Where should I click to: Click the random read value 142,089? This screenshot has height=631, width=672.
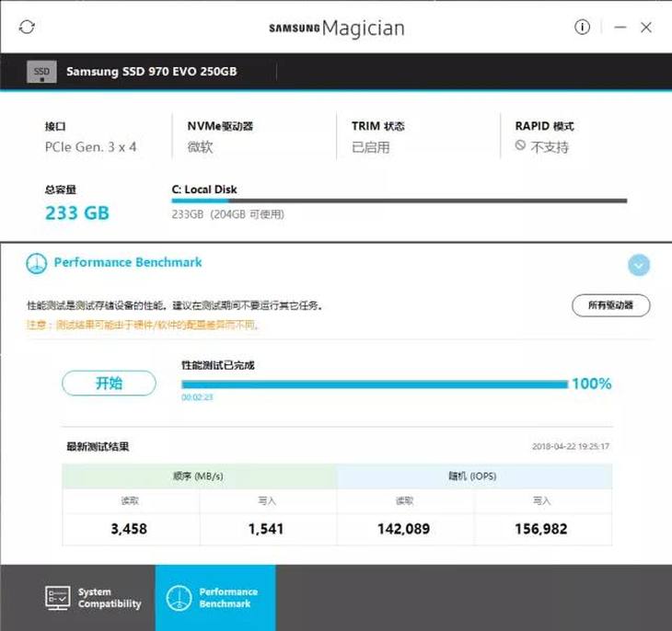click(404, 529)
